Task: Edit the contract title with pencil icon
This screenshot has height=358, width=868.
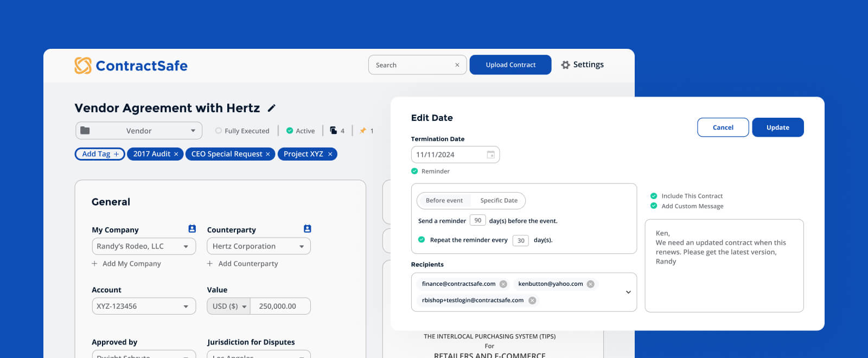Action: coord(272,108)
